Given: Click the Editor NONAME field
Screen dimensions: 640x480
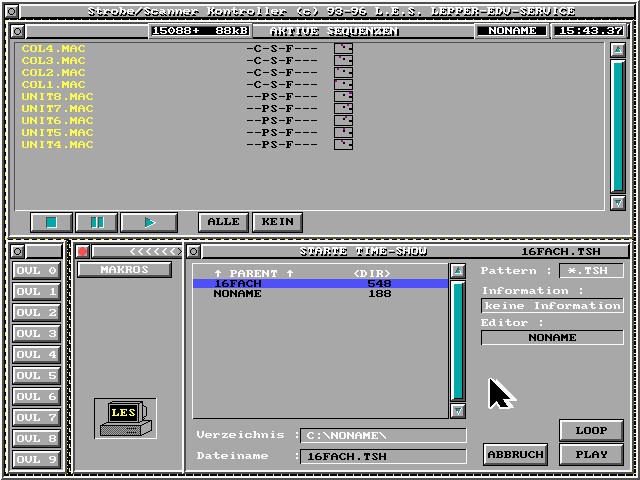Looking at the screenshot, I should [x=553, y=338].
